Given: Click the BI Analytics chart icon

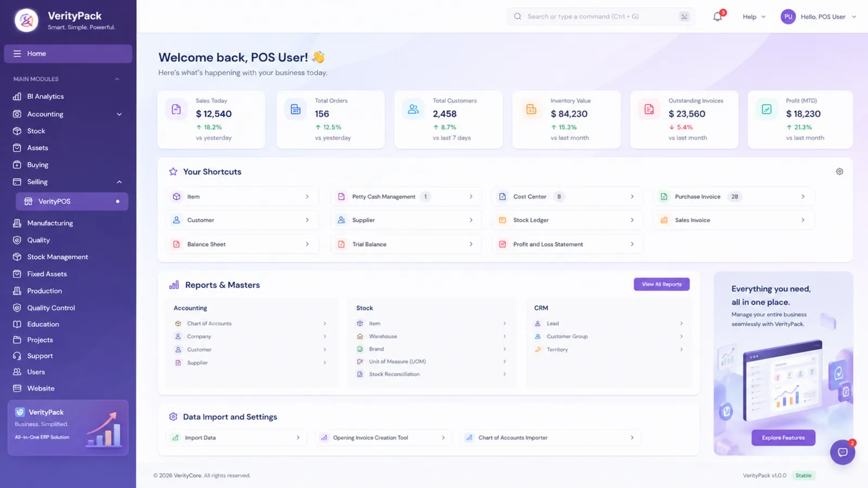Looking at the screenshot, I should [x=17, y=97].
